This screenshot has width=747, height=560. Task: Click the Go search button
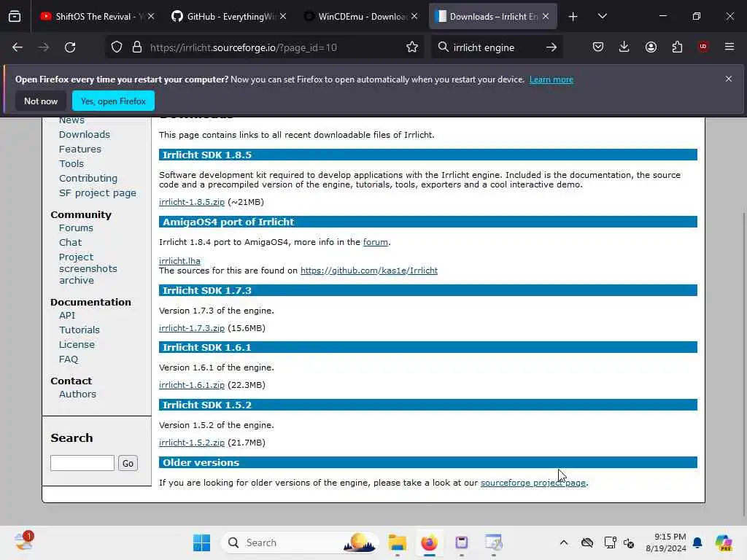[x=128, y=463]
